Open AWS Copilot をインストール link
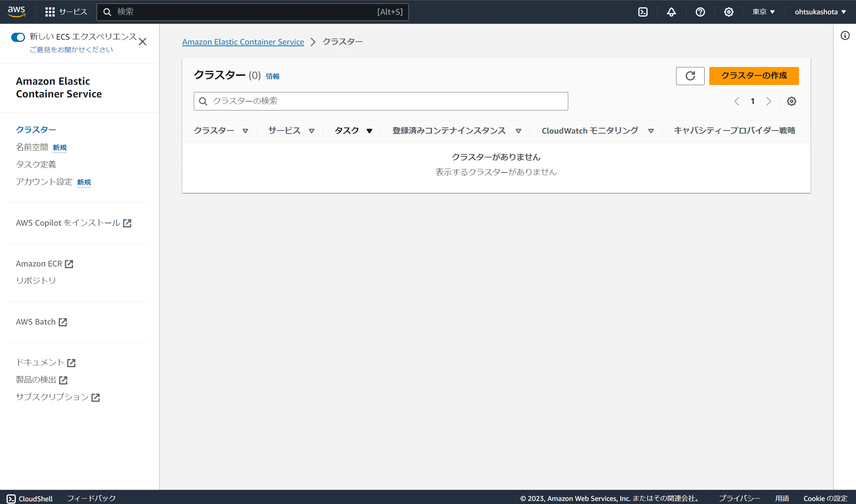856x504 pixels. pyautogui.click(x=68, y=223)
